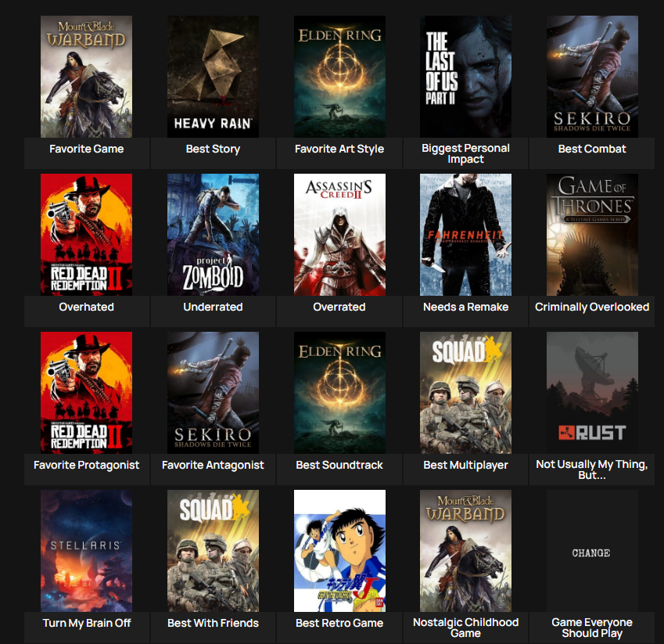Click the Favorite Game label
The height and width of the screenshot is (644, 664).
[86, 149]
